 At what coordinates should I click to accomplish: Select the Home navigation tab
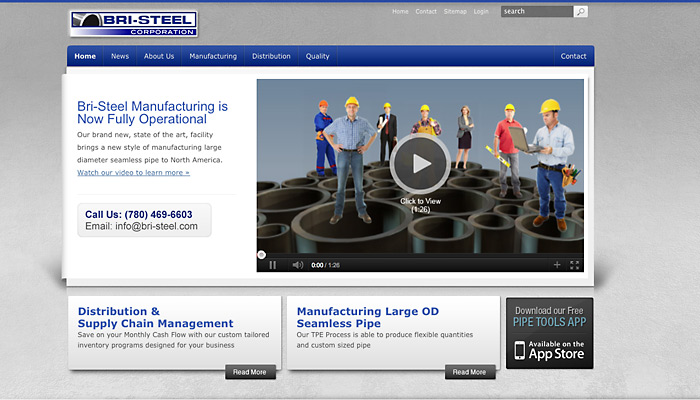[x=85, y=56]
